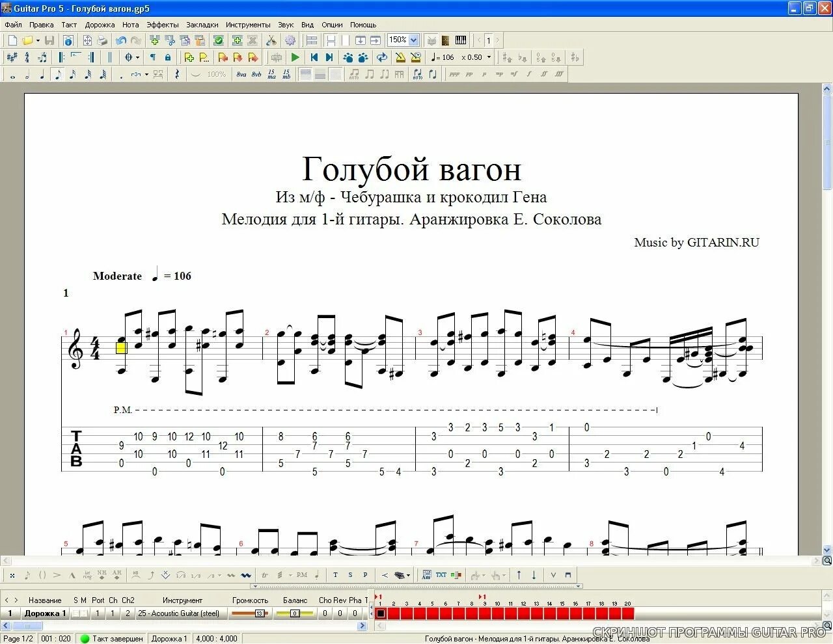Insert a repeat open bar icon
833x644 pixels.
pos(62,57)
